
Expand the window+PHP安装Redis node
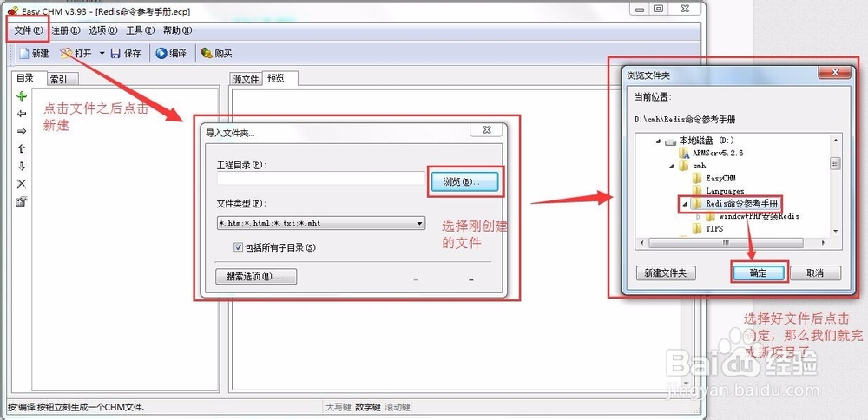[x=698, y=216]
